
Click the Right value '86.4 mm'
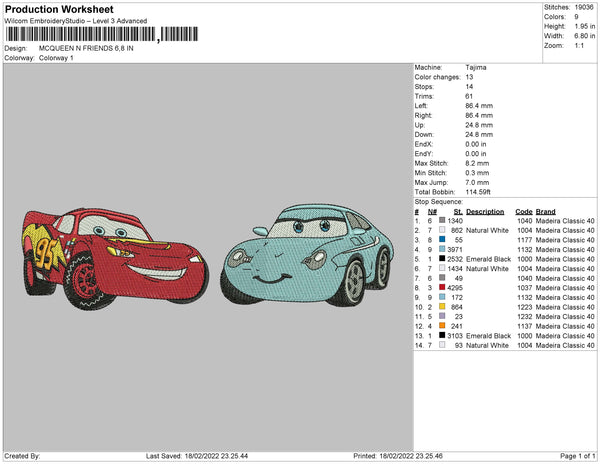[479, 115]
